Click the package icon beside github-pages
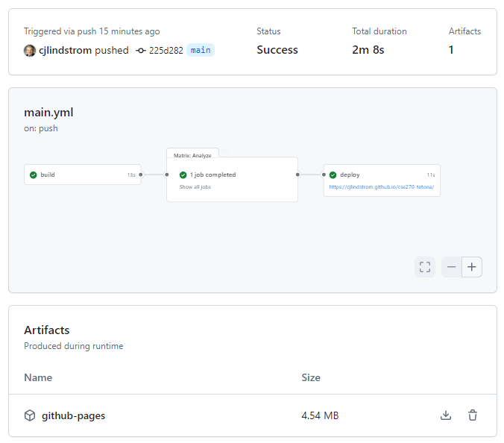The image size is (504, 443). [x=30, y=415]
